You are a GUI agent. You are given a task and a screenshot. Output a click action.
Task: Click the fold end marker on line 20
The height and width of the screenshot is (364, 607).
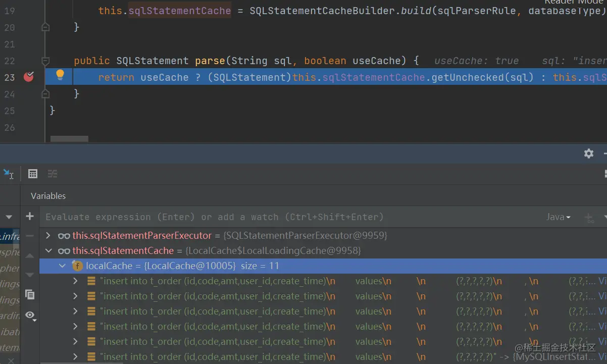coord(45,27)
